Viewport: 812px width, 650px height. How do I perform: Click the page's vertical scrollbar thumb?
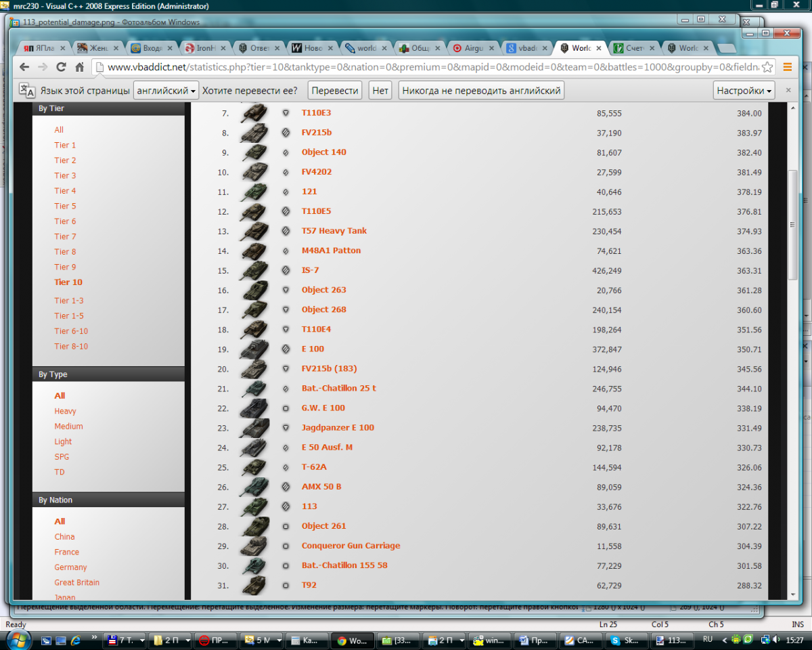[x=793, y=223]
